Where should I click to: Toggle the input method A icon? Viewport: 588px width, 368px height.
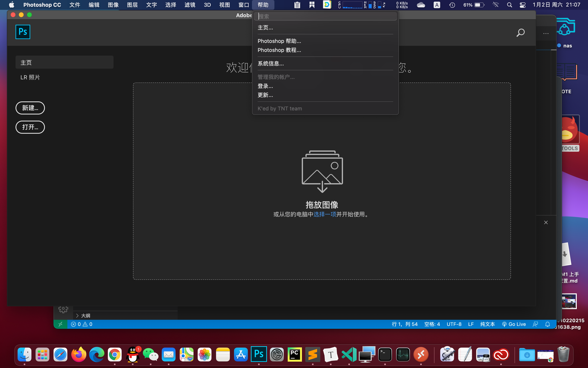tap(437, 5)
